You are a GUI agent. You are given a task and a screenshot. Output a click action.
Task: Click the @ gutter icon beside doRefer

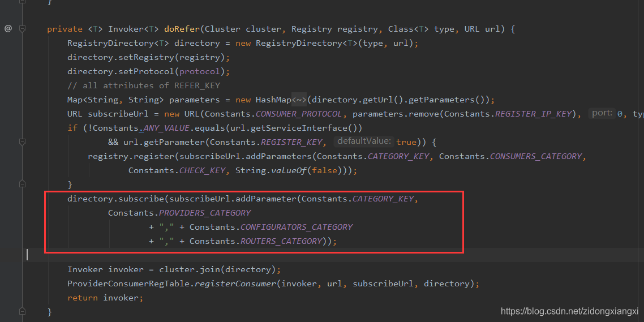click(x=8, y=29)
